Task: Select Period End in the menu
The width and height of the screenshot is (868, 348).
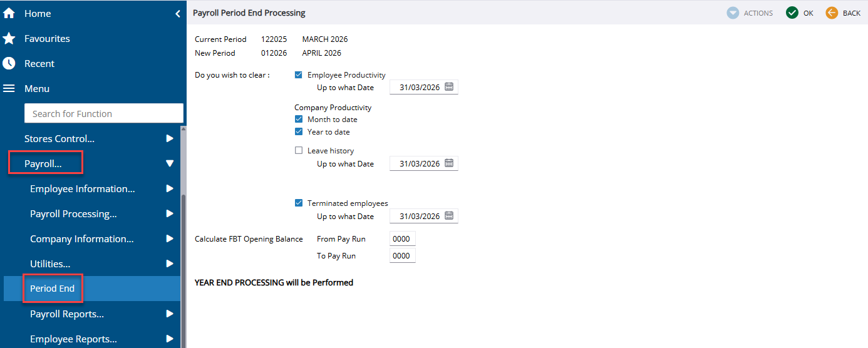Action: click(53, 289)
